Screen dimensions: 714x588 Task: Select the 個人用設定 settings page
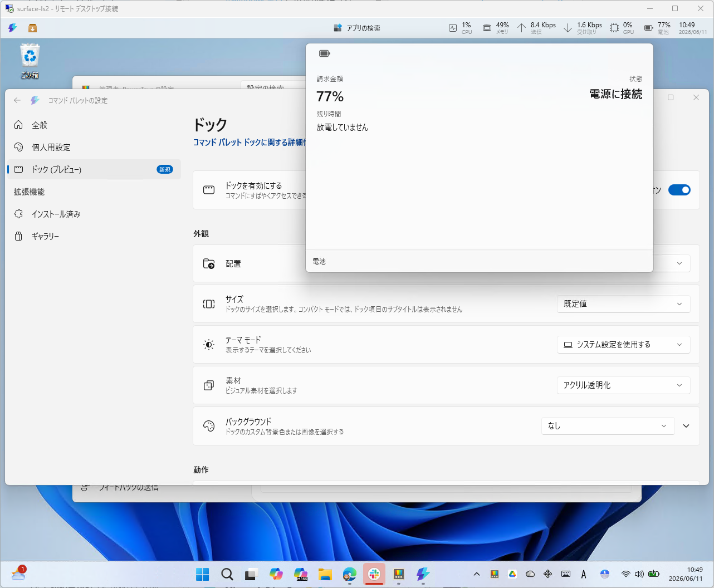tap(93, 147)
